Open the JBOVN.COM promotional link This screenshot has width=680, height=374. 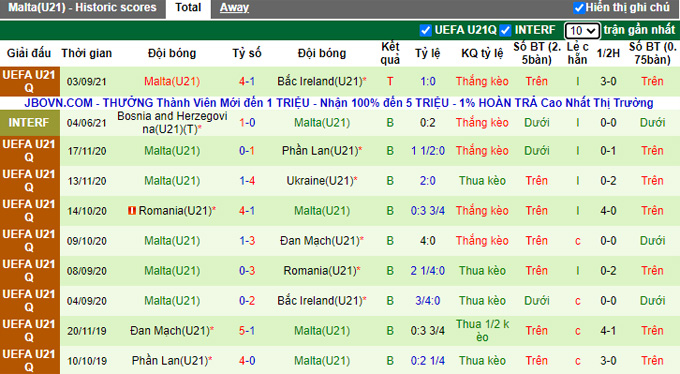(x=339, y=103)
